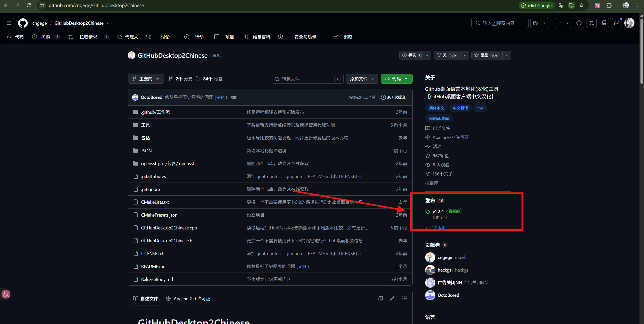The width and height of the screenshot is (644, 324).
Task: Open the Actions tab
Action: coord(194,37)
